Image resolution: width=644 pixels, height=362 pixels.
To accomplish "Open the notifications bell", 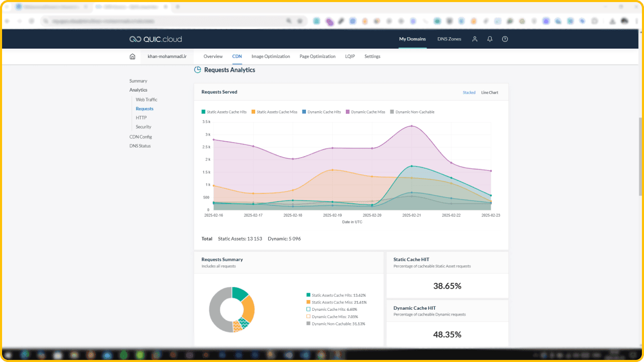I will (490, 39).
